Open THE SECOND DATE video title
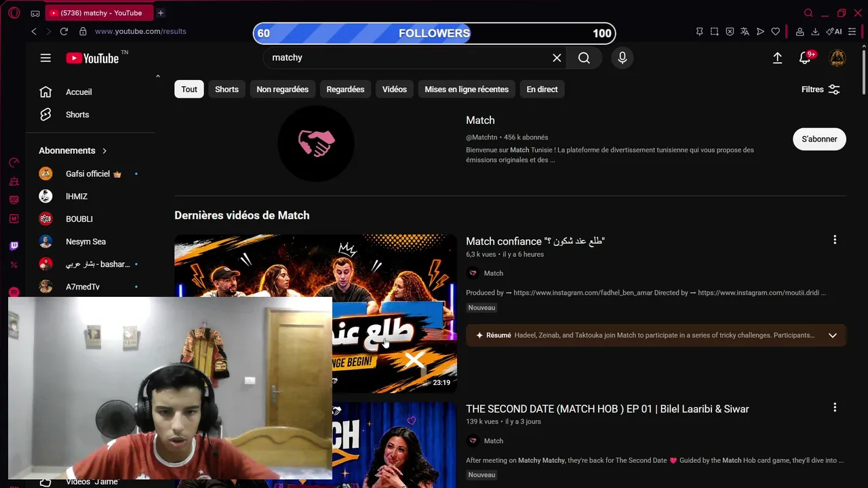 coord(608,409)
